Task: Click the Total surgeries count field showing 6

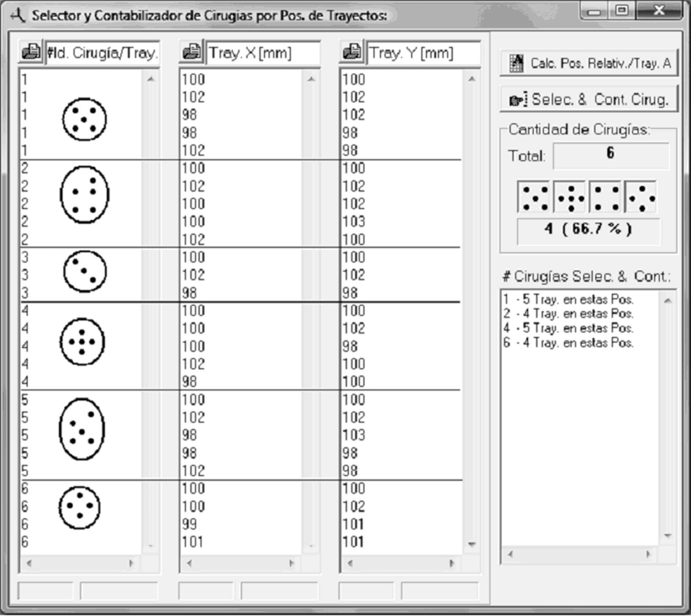Action: click(x=611, y=155)
